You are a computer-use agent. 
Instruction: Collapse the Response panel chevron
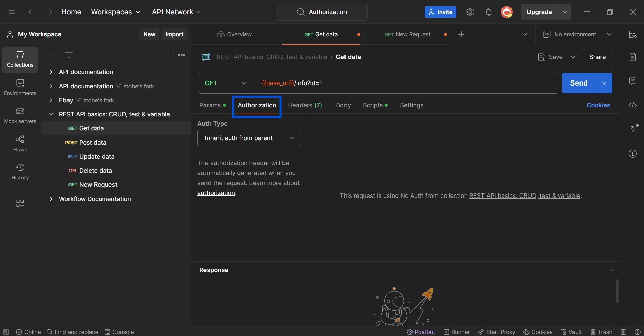pos(612,270)
